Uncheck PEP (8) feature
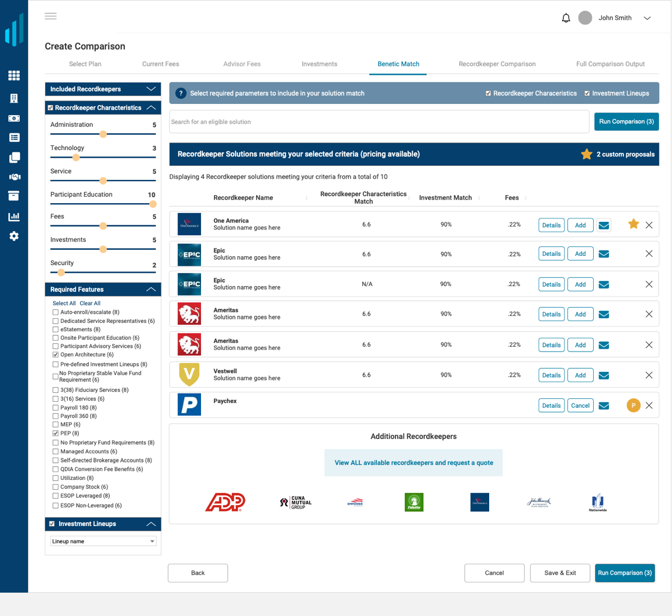The image size is (672, 616). pos(56,433)
